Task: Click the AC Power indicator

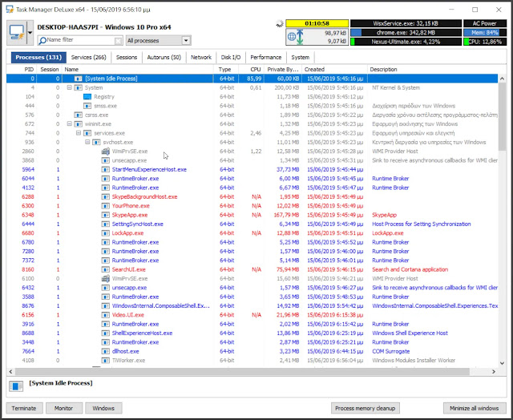Action: [485, 23]
